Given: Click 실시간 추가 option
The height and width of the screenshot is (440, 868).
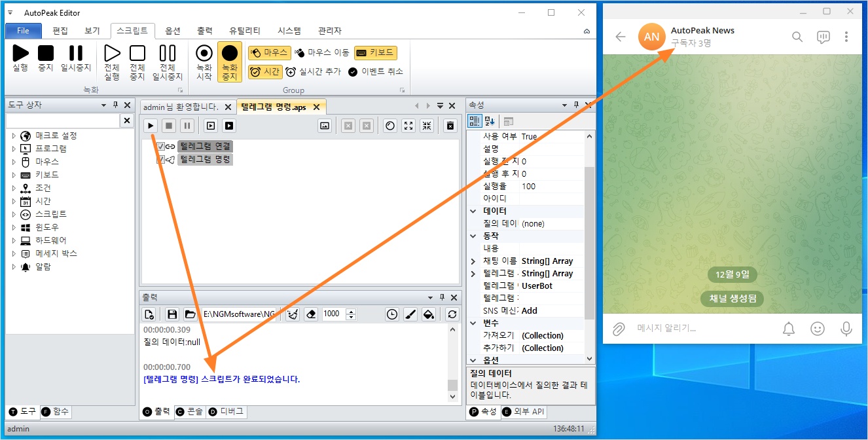Looking at the screenshot, I should pyautogui.click(x=314, y=71).
